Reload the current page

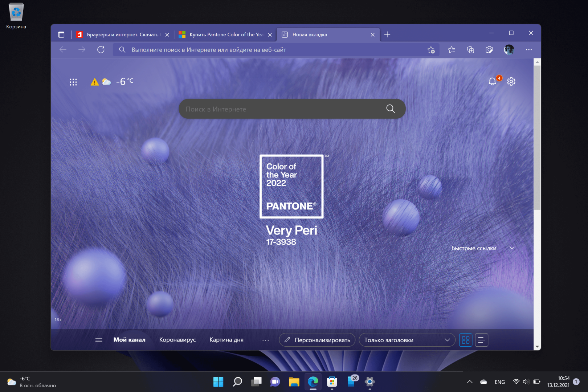click(101, 50)
